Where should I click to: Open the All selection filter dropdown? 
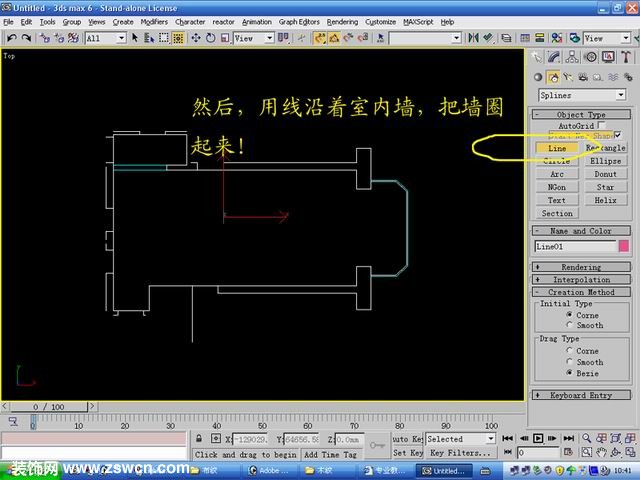pos(105,38)
